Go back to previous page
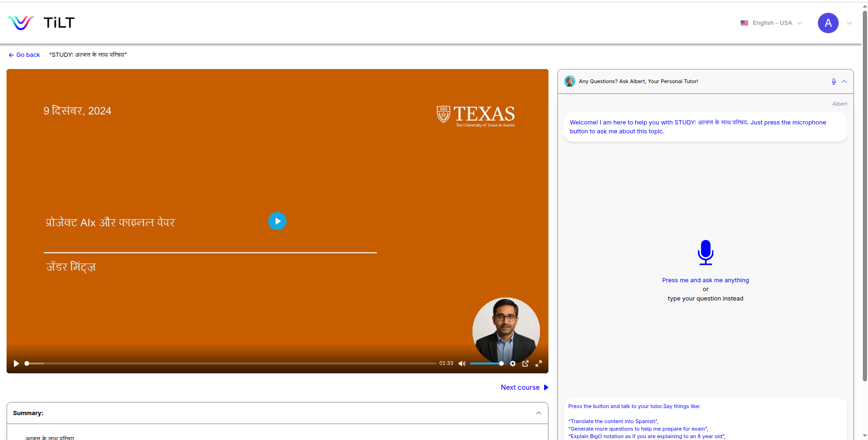868x440 pixels. [24, 55]
